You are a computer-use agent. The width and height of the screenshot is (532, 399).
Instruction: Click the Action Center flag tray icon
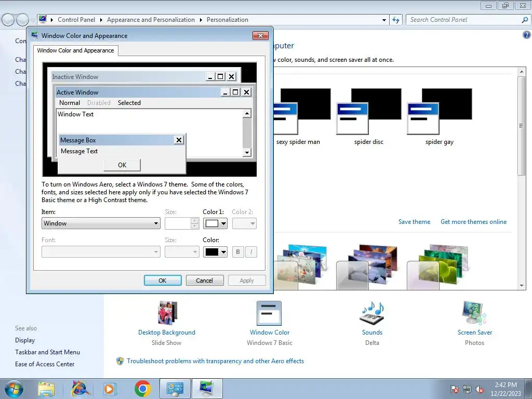click(x=454, y=390)
